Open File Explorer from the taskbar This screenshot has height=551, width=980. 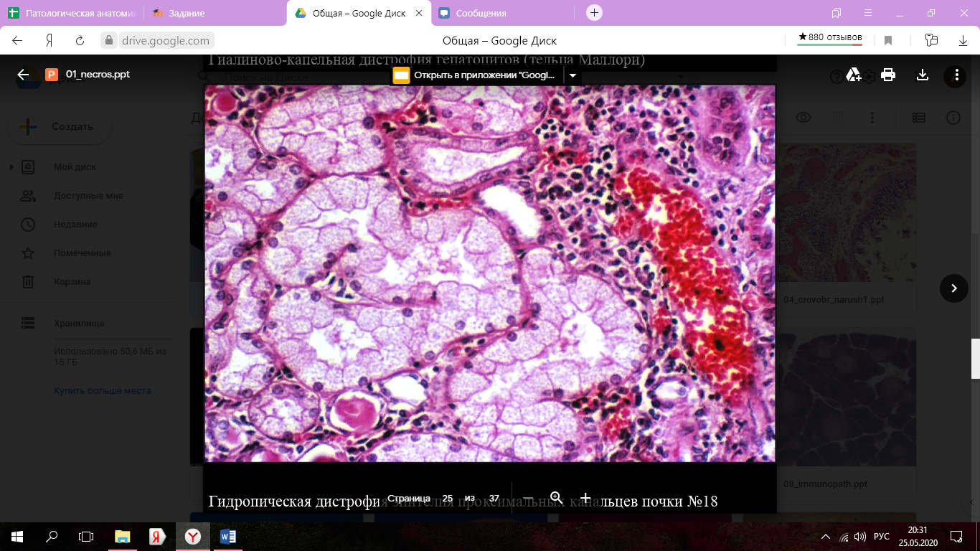[x=123, y=536]
